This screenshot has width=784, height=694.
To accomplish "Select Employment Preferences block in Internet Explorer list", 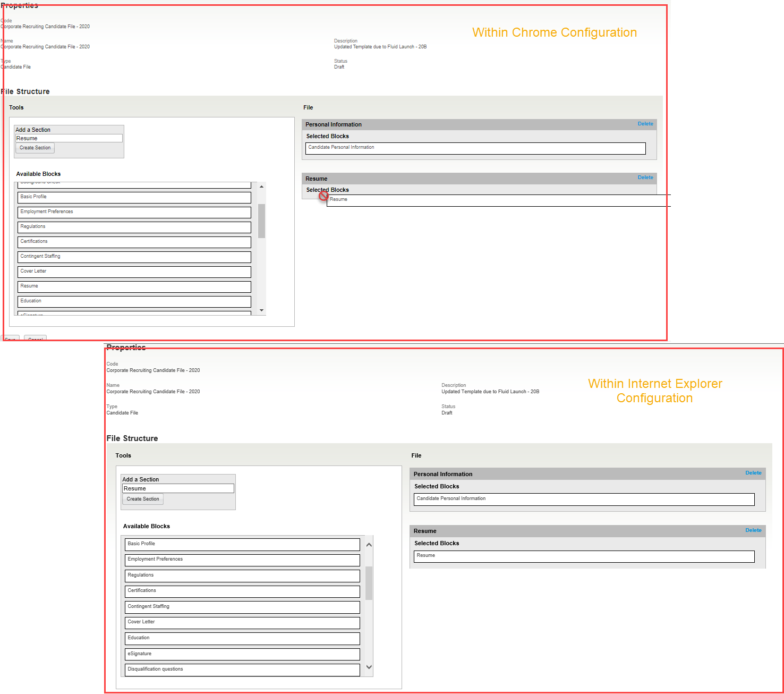I will pos(243,560).
